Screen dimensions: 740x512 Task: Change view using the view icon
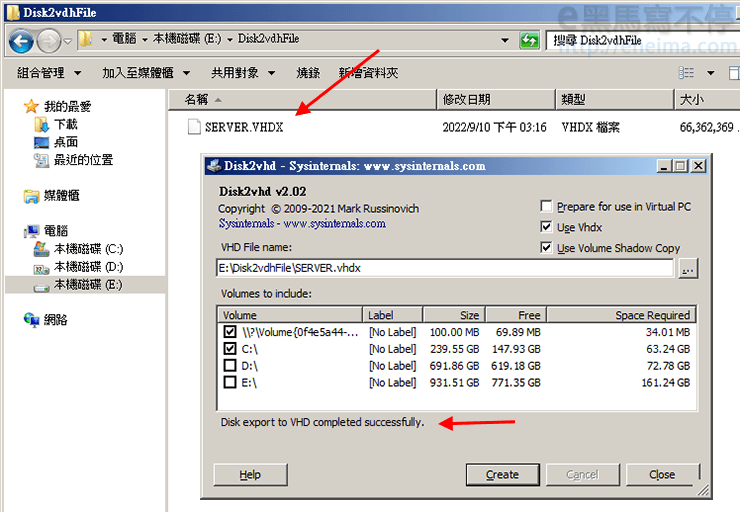687,73
